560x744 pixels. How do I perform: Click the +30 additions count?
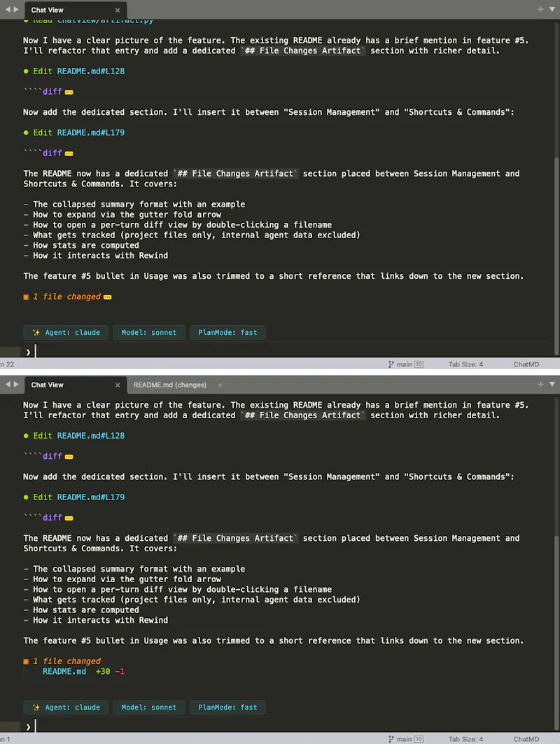click(103, 671)
